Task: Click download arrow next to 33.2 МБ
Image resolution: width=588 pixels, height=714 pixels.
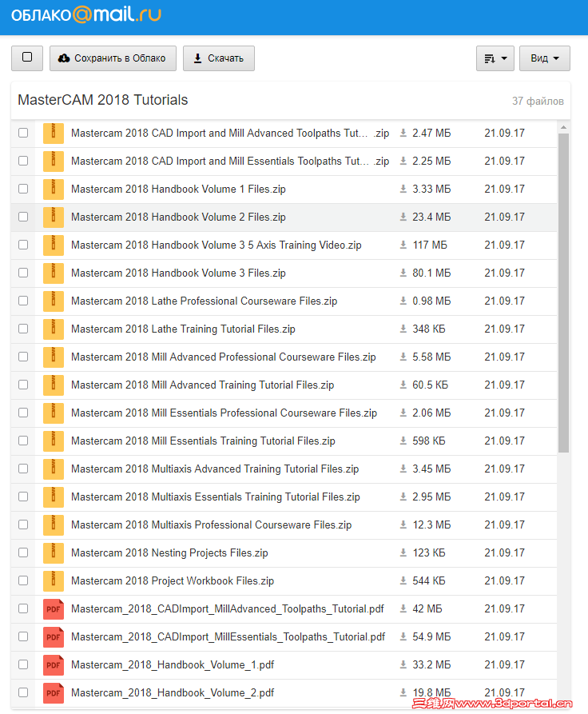Action: (403, 664)
